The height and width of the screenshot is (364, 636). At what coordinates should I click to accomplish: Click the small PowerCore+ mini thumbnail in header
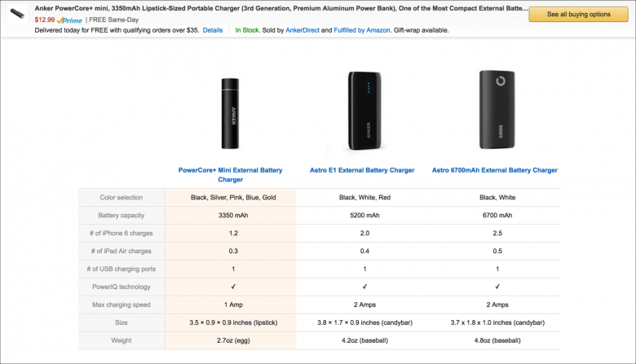coord(16,14)
